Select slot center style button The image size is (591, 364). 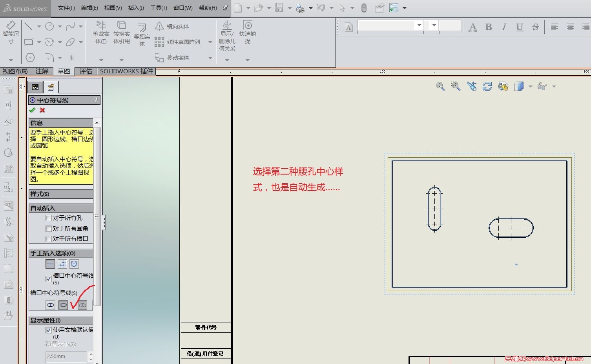(51, 305)
